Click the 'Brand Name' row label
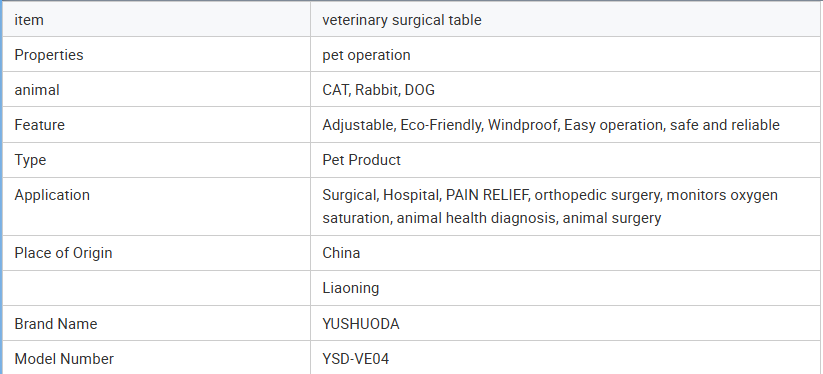 pos(56,324)
